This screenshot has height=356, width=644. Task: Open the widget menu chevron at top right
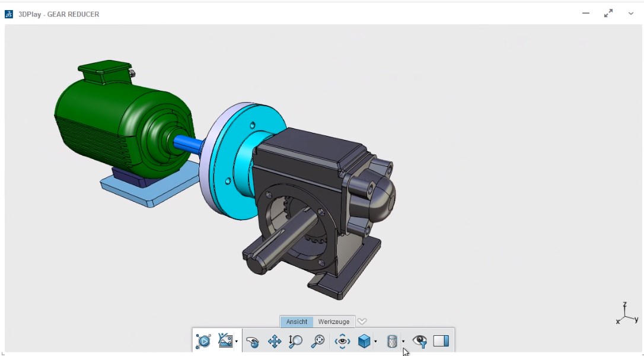(x=631, y=14)
